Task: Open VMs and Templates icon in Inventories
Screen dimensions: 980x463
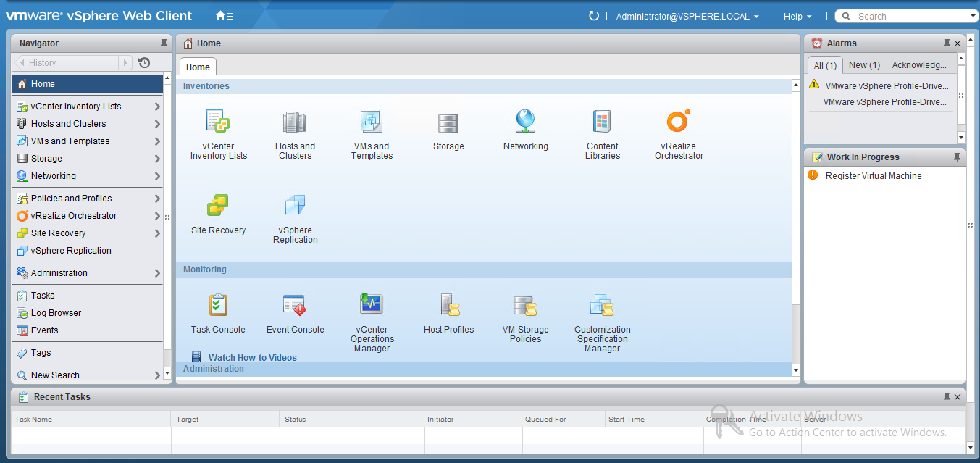Action: click(372, 122)
